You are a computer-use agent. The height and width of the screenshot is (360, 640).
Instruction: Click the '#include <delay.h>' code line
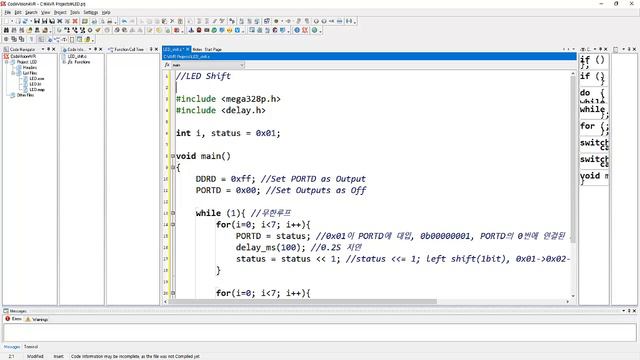221,110
